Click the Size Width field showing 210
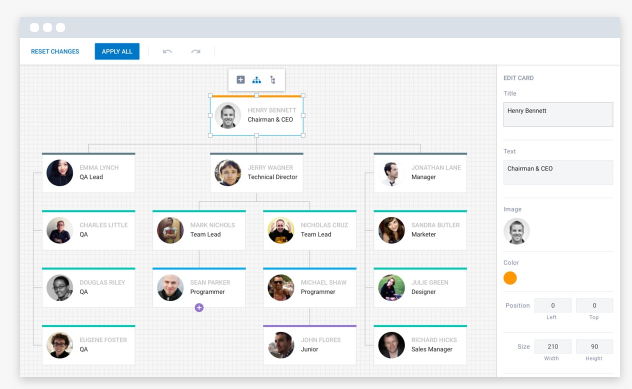The image size is (632, 389). [553, 347]
